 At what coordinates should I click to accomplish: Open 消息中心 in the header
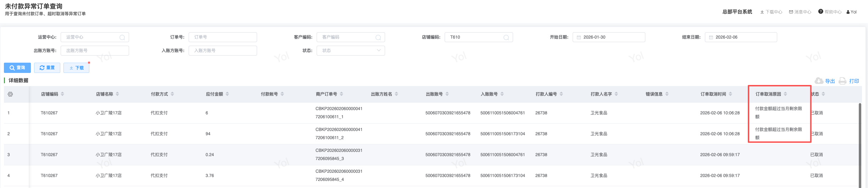[800, 12]
